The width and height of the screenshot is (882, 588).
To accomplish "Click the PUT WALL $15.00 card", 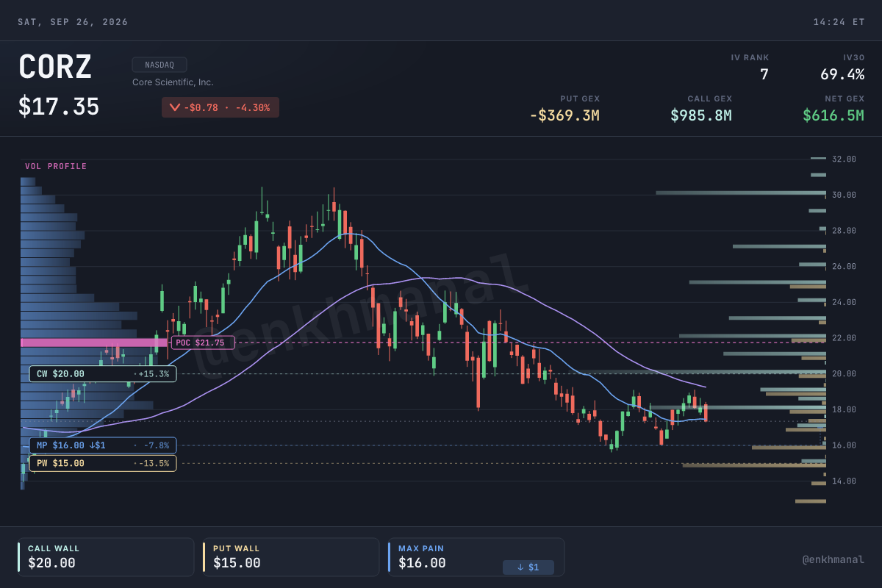I will point(291,557).
